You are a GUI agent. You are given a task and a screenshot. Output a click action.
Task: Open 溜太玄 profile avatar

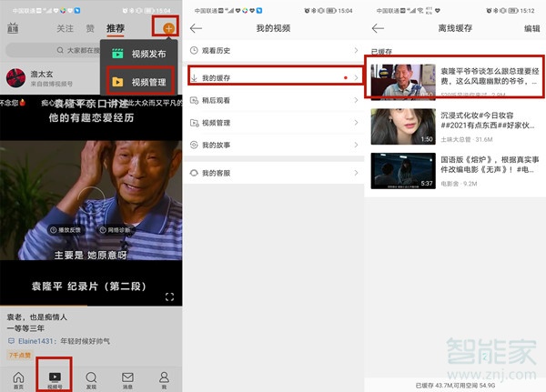15,78
